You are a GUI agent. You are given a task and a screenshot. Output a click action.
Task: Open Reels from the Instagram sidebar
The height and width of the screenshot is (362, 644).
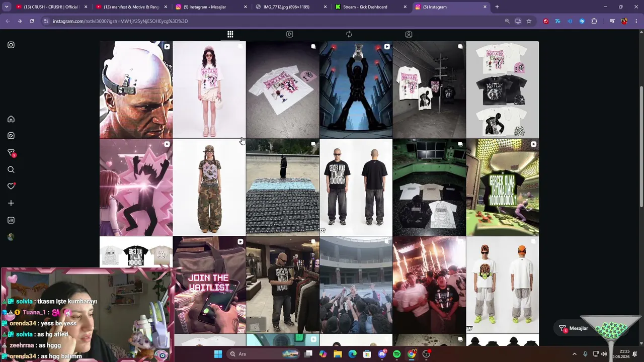[11, 136]
